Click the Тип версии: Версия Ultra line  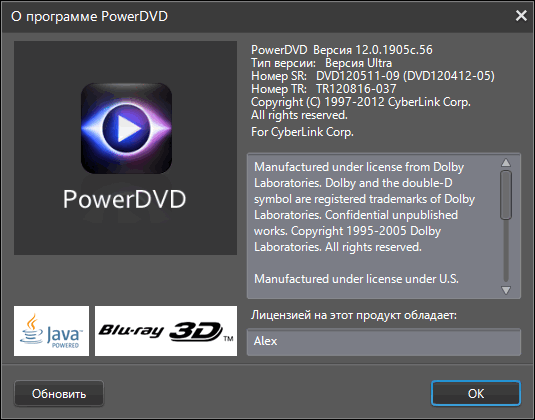coord(321,63)
